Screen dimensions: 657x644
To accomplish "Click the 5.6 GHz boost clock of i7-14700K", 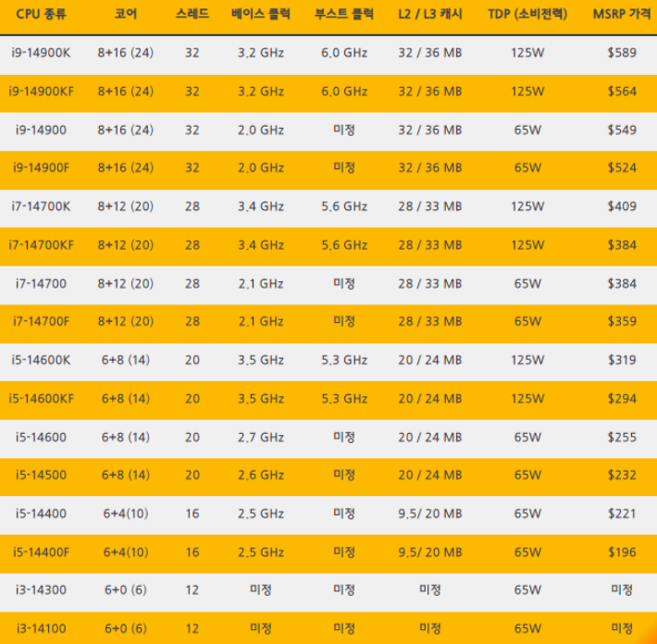I will pyautogui.click(x=344, y=206).
